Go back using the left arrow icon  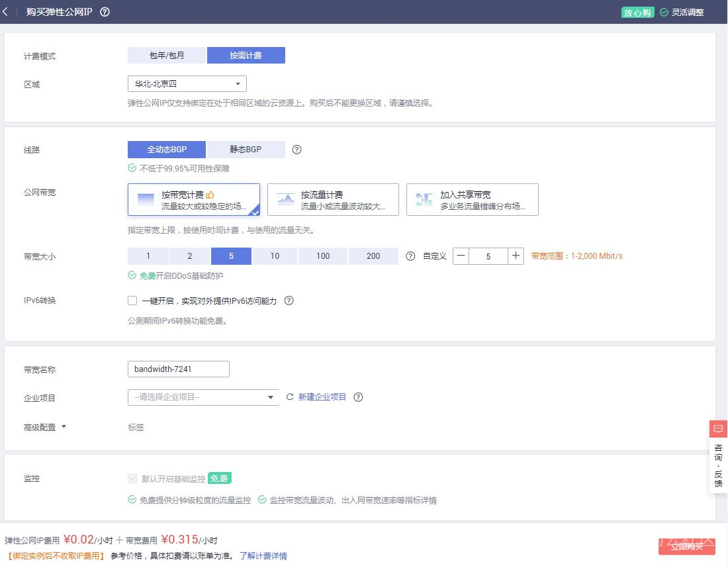[5, 12]
